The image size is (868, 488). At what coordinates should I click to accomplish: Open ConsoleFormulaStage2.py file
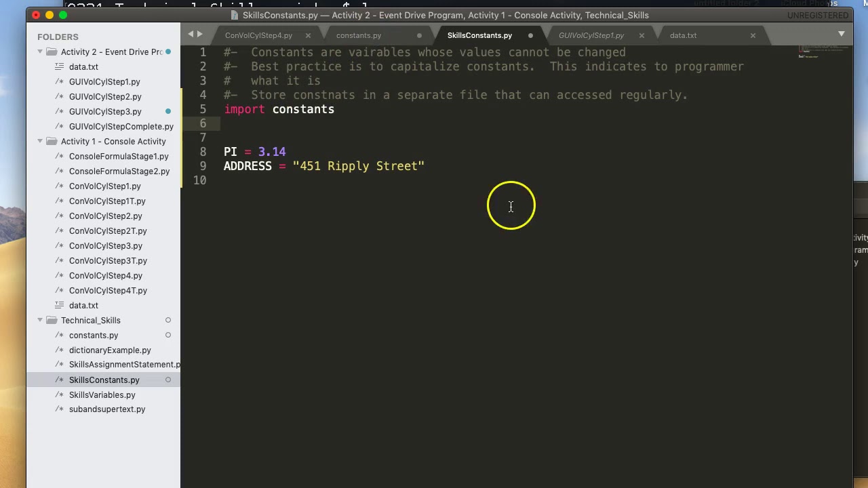[x=119, y=171]
